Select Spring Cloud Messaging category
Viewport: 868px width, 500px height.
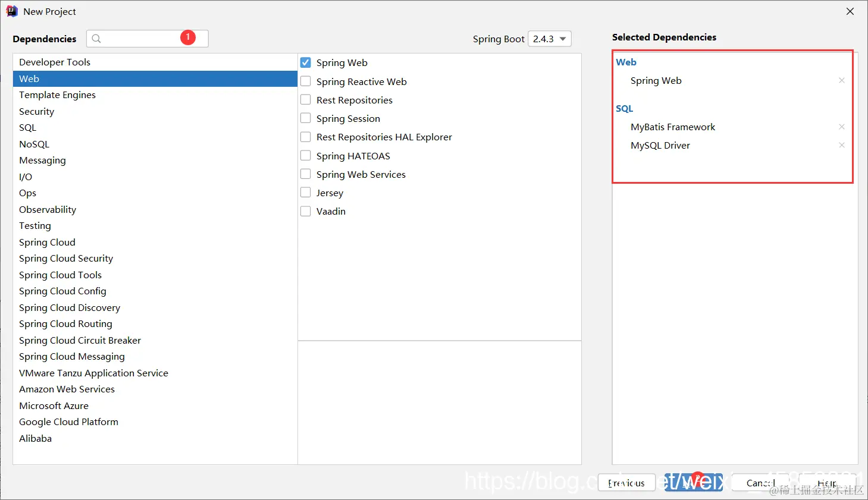[x=155, y=357]
